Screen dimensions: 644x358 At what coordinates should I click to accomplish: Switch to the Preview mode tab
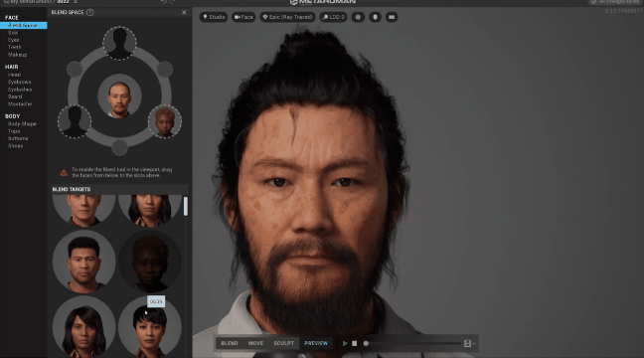click(x=316, y=343)
